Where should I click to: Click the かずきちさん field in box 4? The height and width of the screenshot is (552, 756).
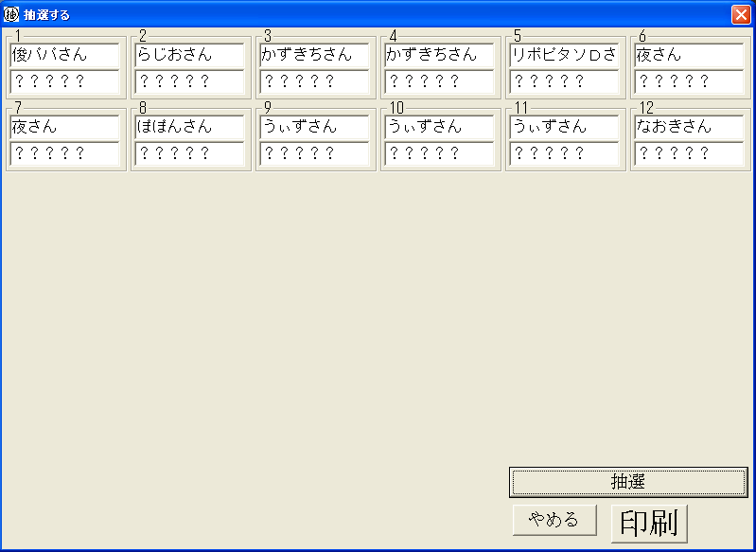[439, 55]
